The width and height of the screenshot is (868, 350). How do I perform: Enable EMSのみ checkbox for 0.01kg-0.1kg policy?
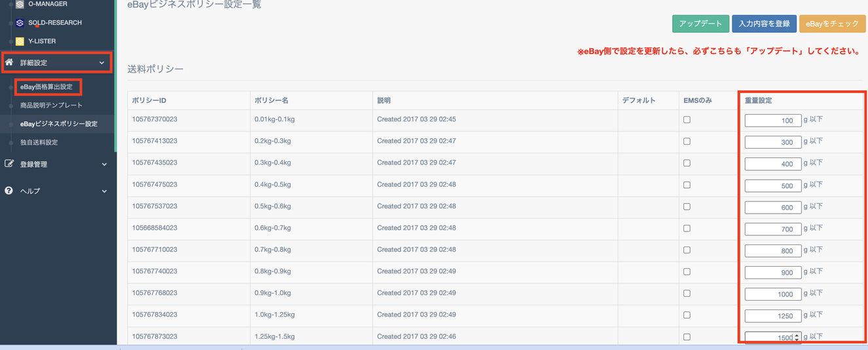(x=687, y=120)
